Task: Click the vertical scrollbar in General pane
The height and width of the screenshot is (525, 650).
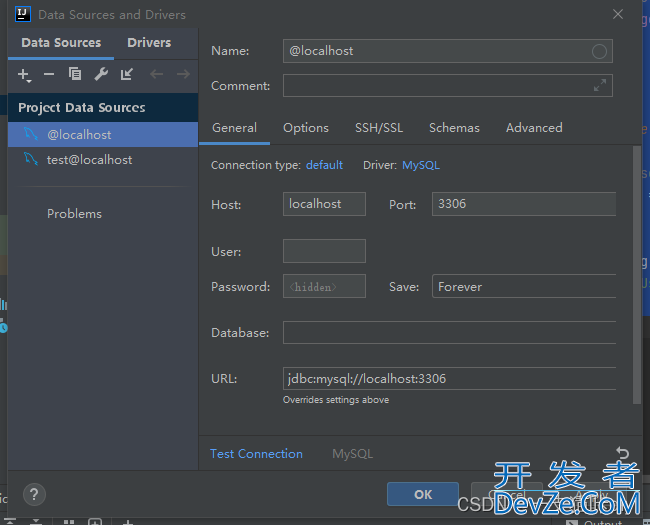Action: (x=637, y=275)
